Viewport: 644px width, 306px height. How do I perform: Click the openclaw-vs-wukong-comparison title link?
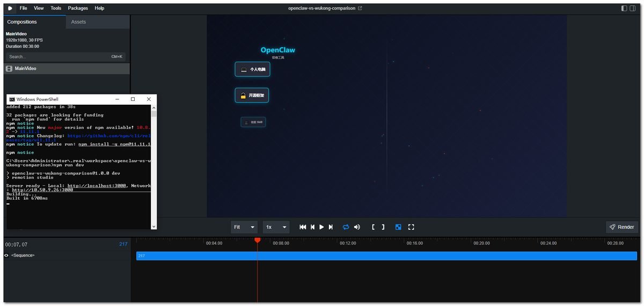point(321,8)
